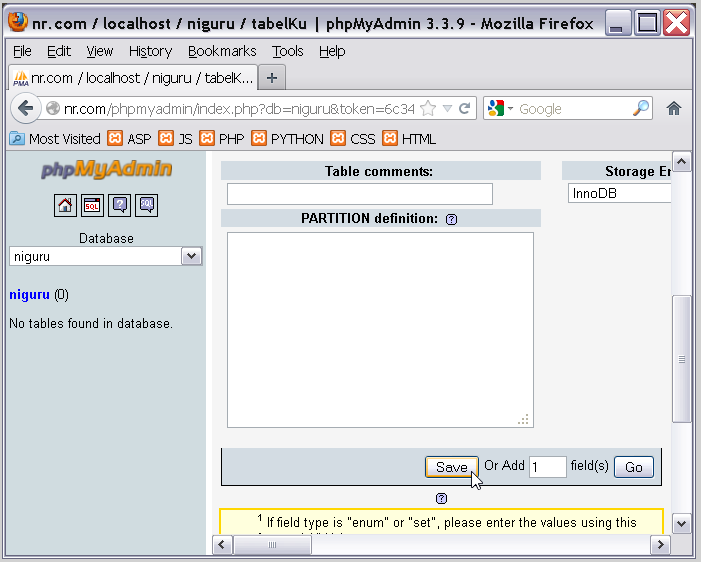Open phpMyAdmin documentation question-mark icon
This screenshot has height=562, width=701.
click(120, 205)
